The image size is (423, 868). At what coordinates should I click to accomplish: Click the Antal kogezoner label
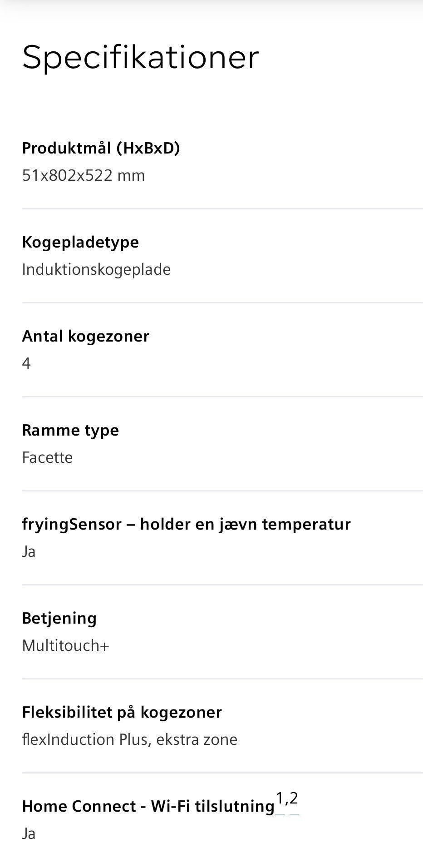85,336
